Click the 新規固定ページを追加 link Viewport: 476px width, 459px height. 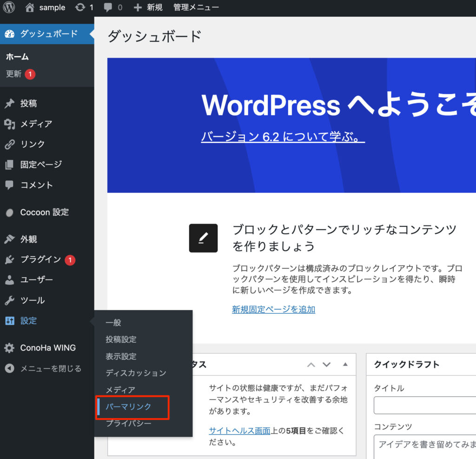point(273,309)
